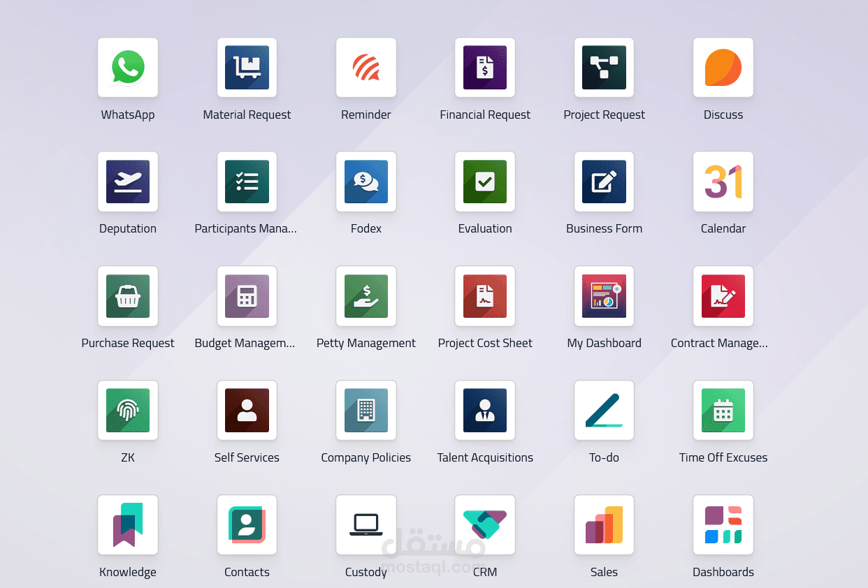Click the "Calendar" label text
This screenshot has width=868, height=588.
[x=723, y=228]
